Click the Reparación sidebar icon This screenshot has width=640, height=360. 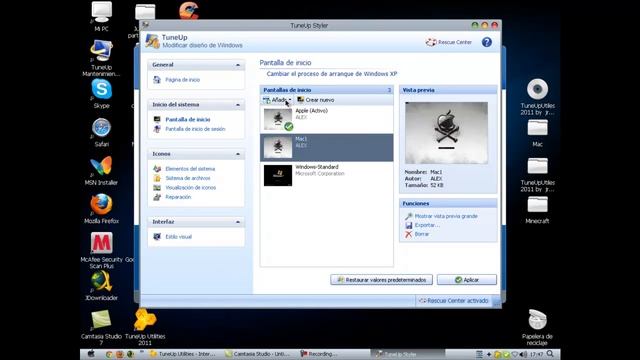[157, 197]
